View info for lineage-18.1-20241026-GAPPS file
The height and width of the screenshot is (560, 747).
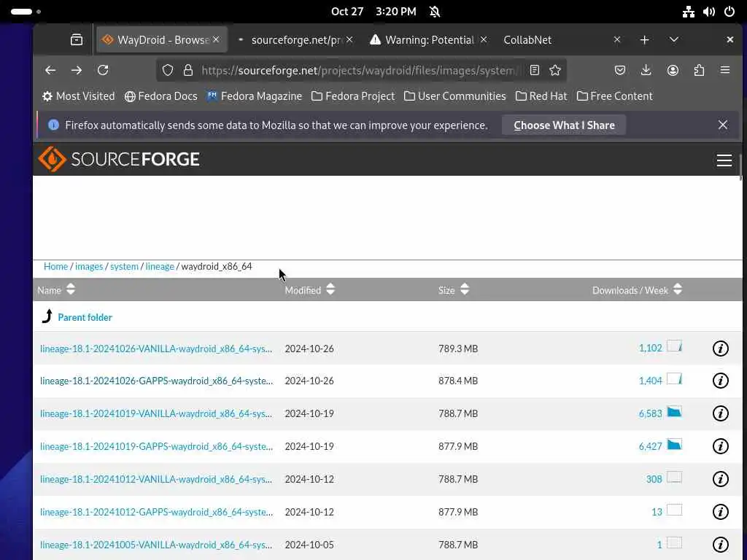pyautogui.click(x=720, y=381)
